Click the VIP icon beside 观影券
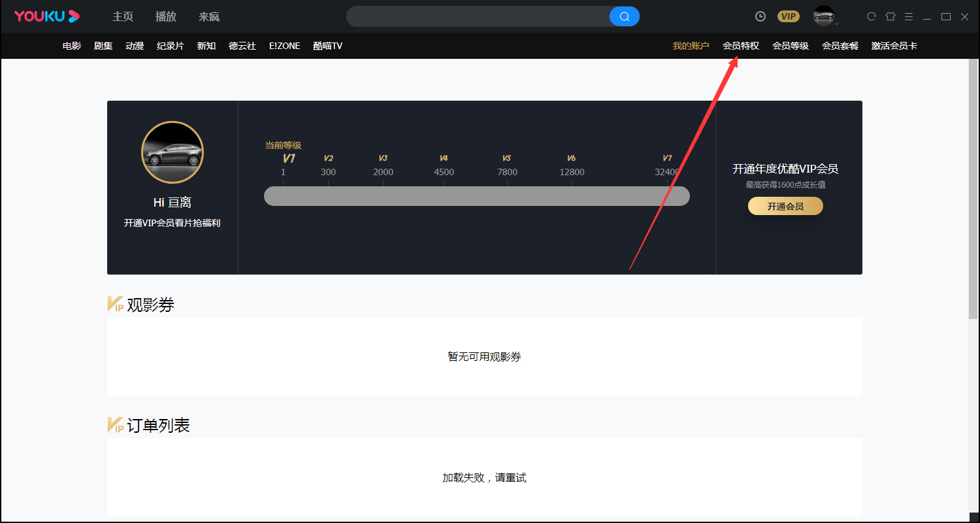Screen dimensions: 980x523 (115, 303)
